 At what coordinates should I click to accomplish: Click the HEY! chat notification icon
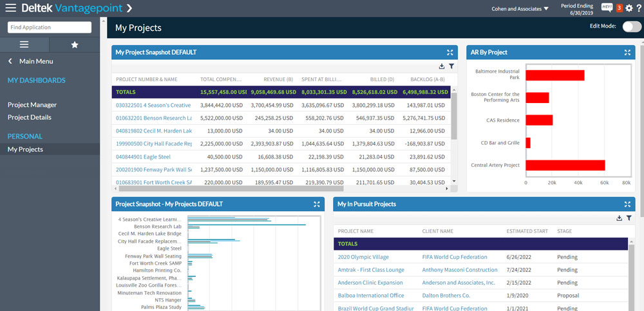(x=606, y=8)
